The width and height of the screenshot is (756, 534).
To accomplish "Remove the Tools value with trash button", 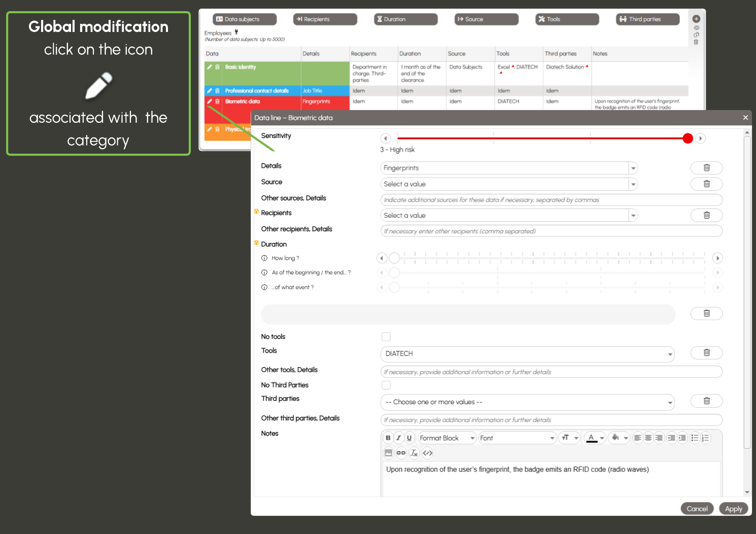I will click(x=706, y=353).
